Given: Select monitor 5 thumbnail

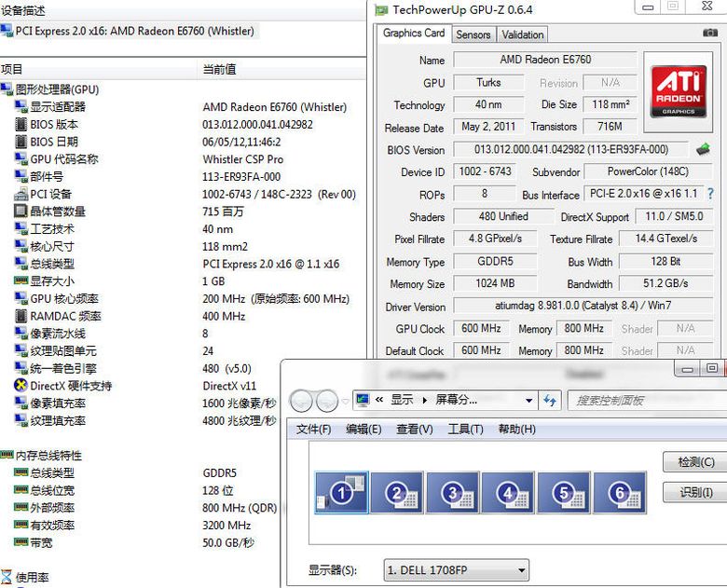Looking at the screenshot, I should [564, 492].
